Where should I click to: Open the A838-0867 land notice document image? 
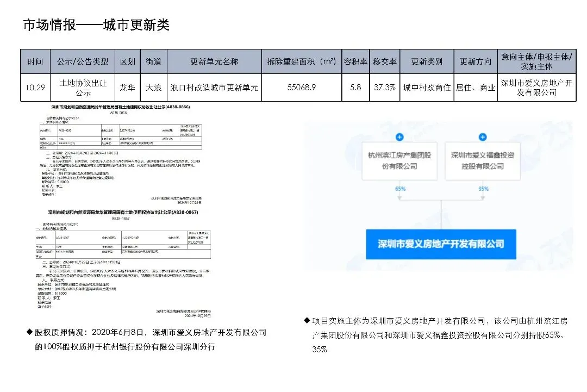click(123, 264)
